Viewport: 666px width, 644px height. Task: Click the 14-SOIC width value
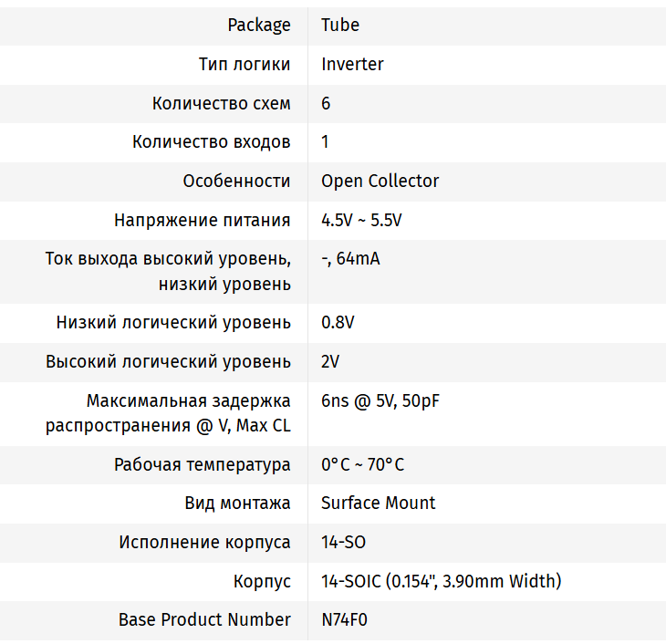(x=441, y=582)
